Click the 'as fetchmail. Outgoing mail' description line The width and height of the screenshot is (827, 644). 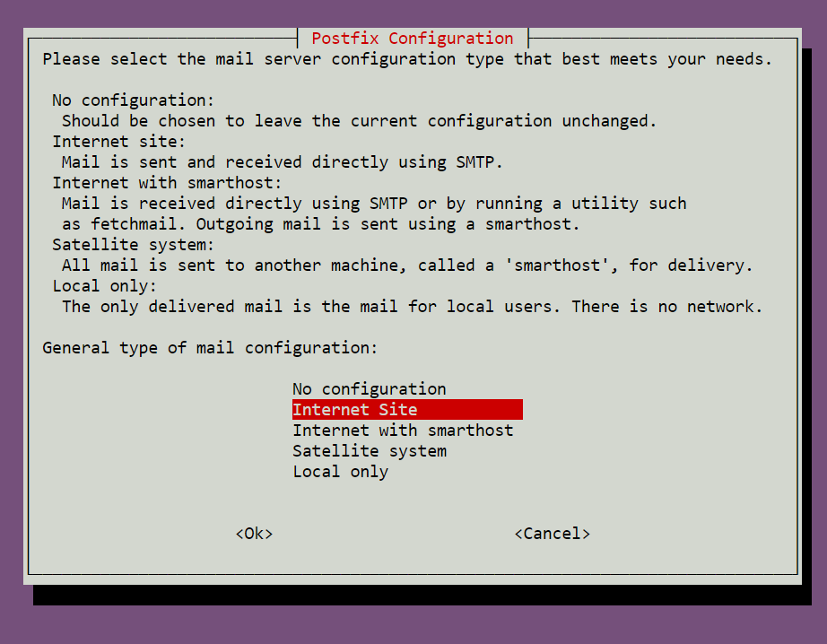click(x=321, y=224)
